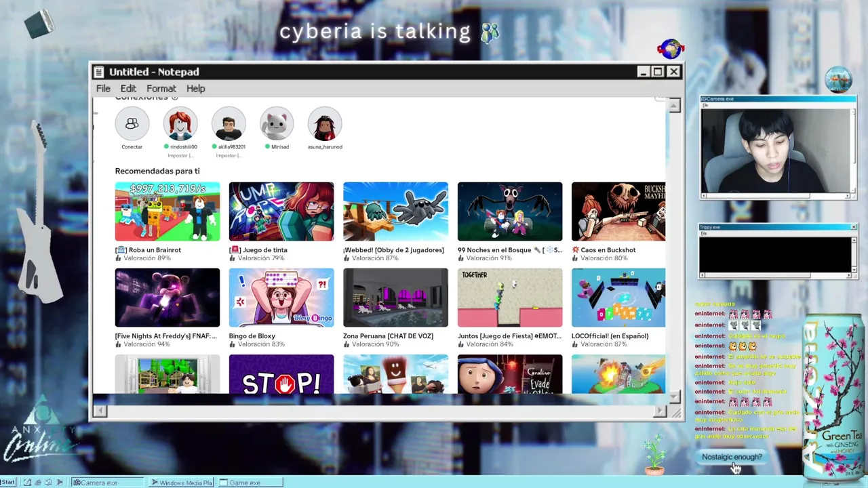Click the Valoración 91% rating text
This screenshot has width=868, height=488.
(488, 258)
